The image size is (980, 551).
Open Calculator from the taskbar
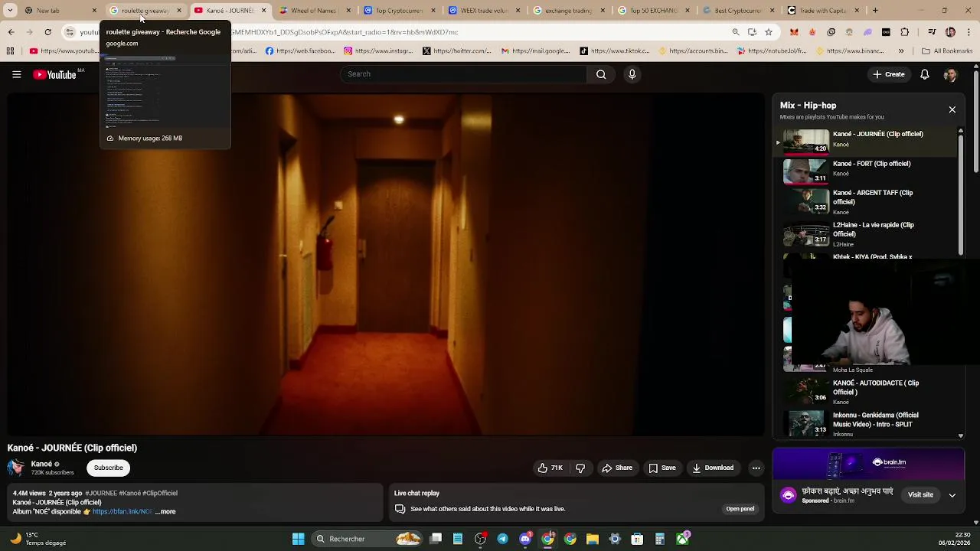tap(659, 539)
